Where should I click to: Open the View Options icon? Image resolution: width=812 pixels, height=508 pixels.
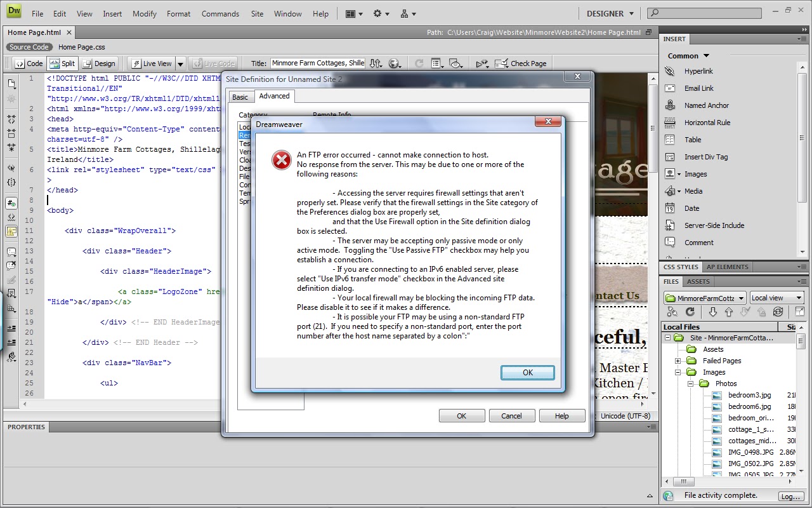click(437, 63)
